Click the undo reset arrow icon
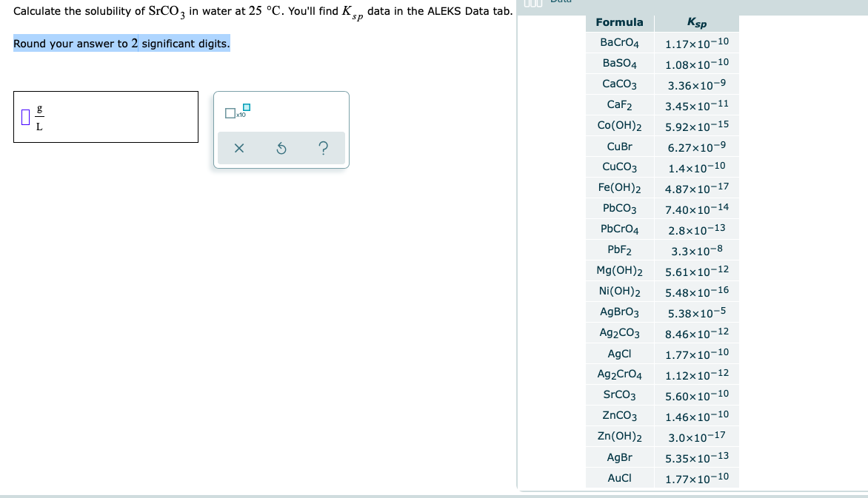This screenshot has height=498, width=868. point(281,148)
